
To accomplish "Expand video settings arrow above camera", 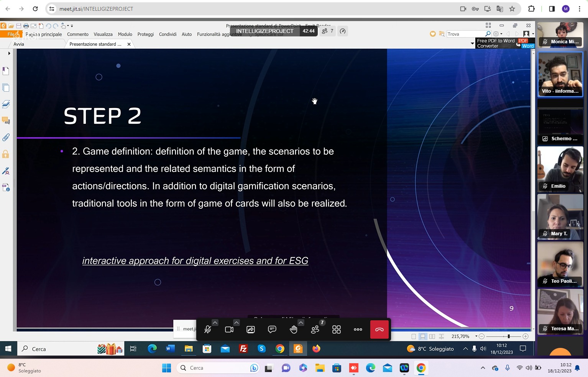I will [237, 323].
